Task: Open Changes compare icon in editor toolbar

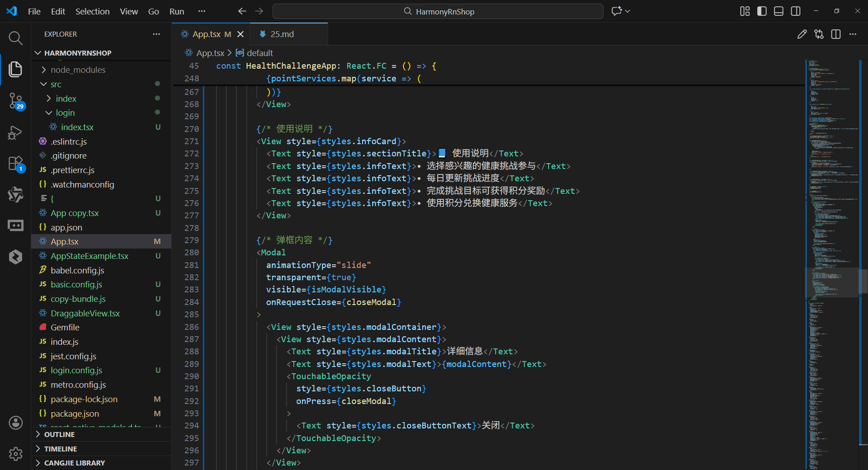Action: [x=819, y=34]
